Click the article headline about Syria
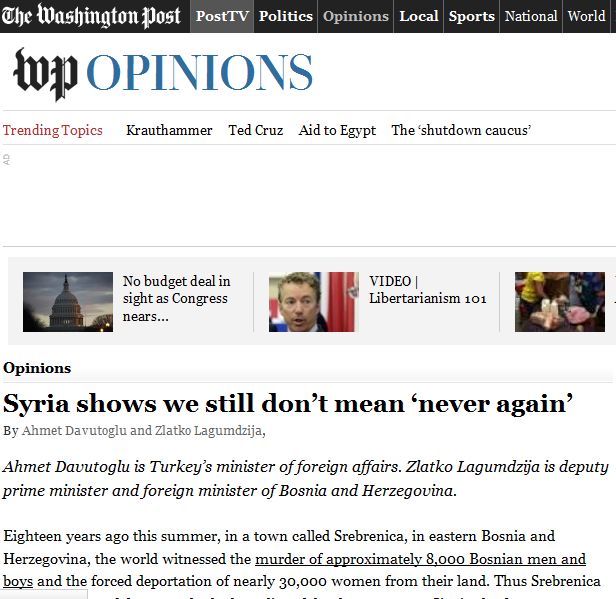616x599 pixels. [288, 404]
